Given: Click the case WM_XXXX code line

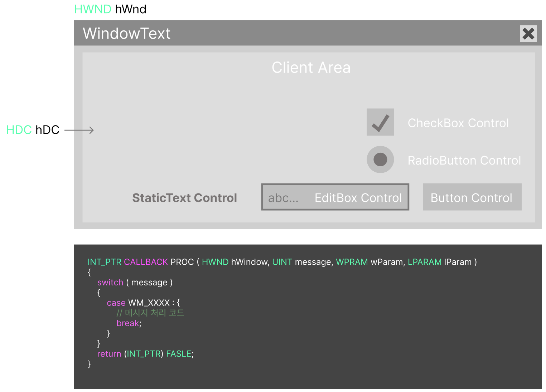Looking at the screenshot, I should 143,303.
